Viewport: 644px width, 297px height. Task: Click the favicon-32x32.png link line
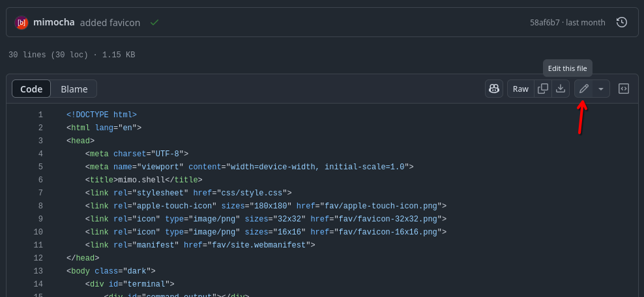click(266, 219)
